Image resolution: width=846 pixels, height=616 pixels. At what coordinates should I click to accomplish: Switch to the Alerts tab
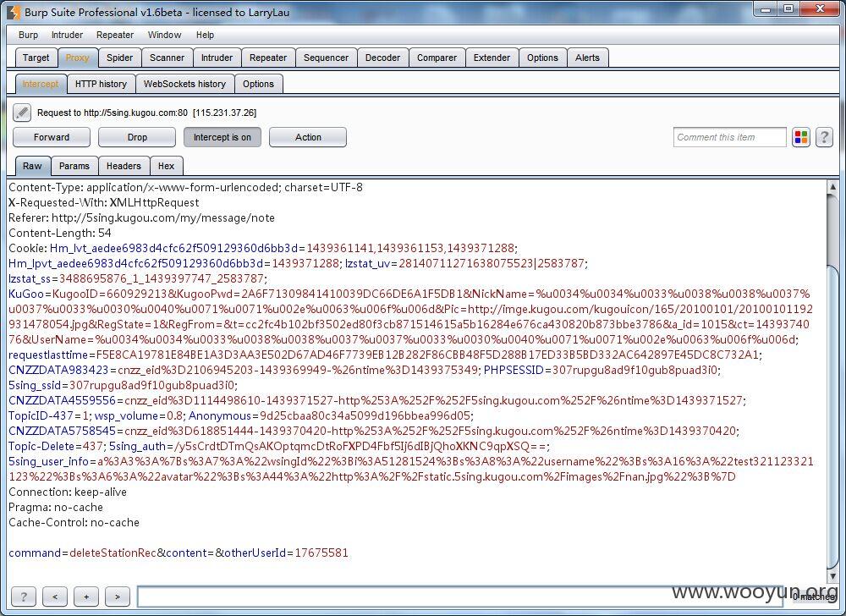588,58
